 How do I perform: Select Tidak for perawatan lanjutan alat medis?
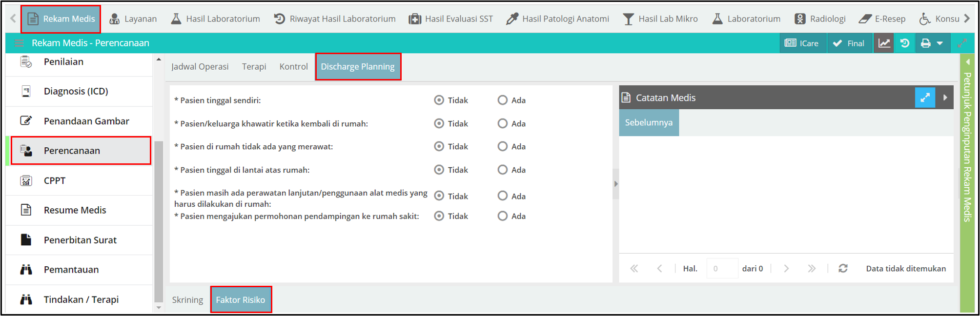[439, 196]
